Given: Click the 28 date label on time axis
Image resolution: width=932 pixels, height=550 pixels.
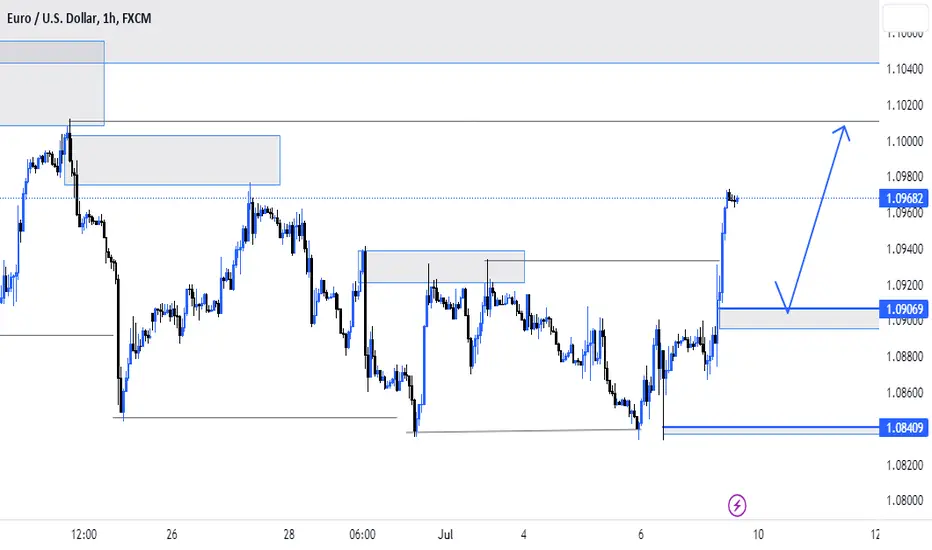Looking at the screenshot, I should point(289,534).
